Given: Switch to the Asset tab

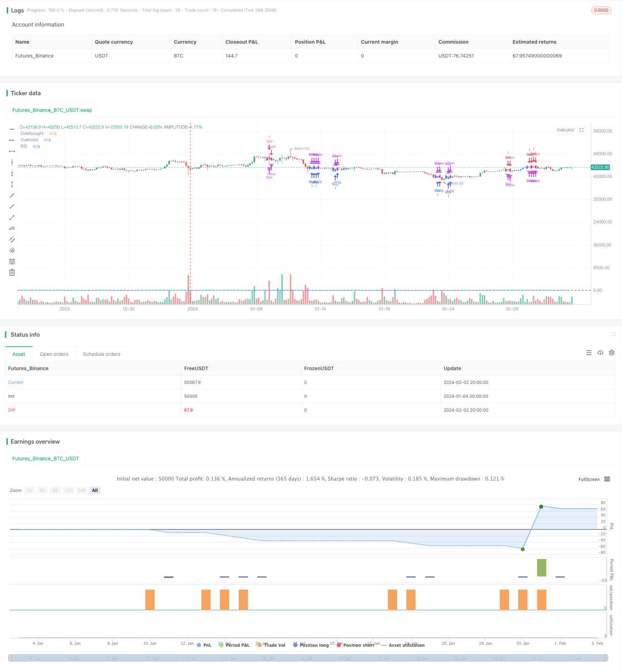Looking at the screenshot, I should (19, 354).
